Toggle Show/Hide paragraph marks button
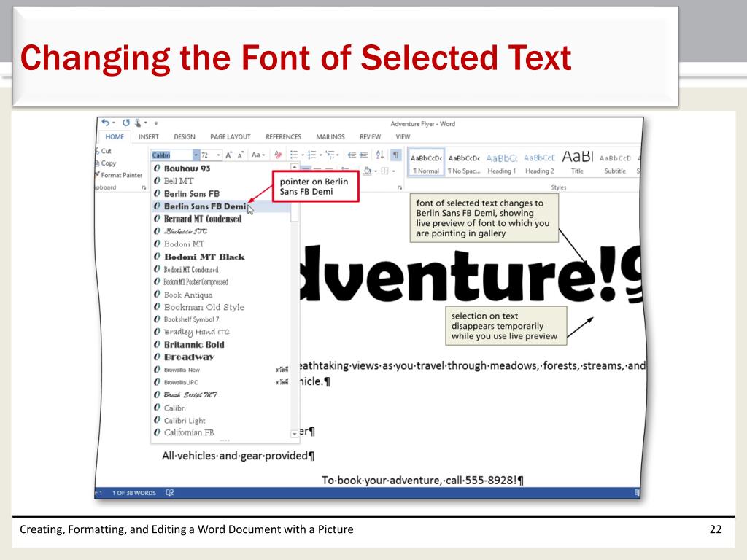The image size is (747, 560). click(x=396, y=155)
